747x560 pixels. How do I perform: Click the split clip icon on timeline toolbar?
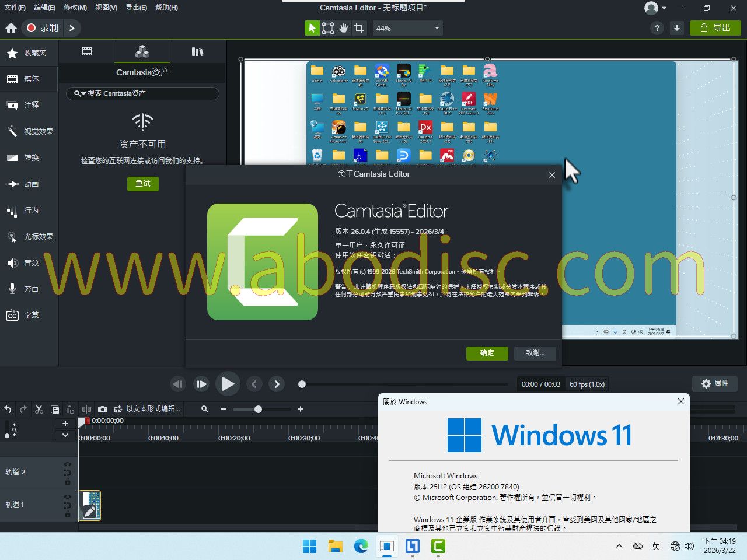pyautogui.click(x=86, y=409)
